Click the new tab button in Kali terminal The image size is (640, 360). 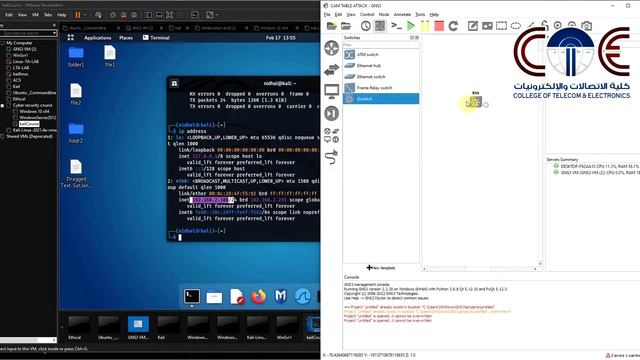pos(174,83)
